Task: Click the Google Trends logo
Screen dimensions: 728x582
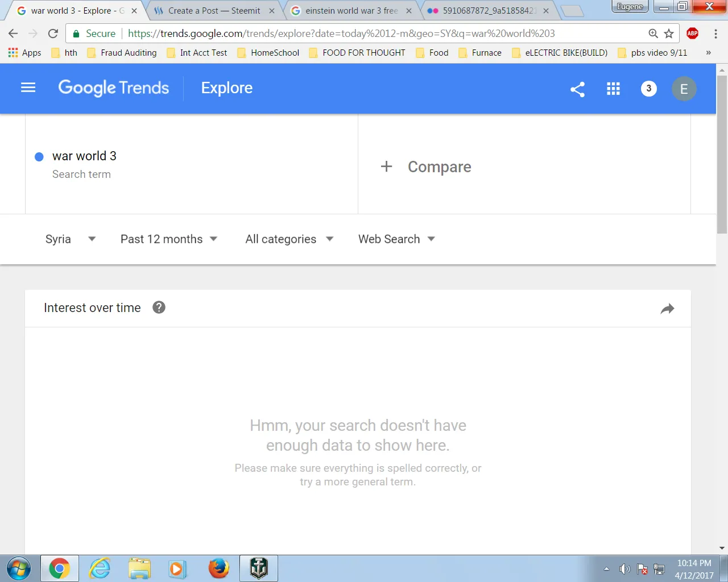Action: 114,88
